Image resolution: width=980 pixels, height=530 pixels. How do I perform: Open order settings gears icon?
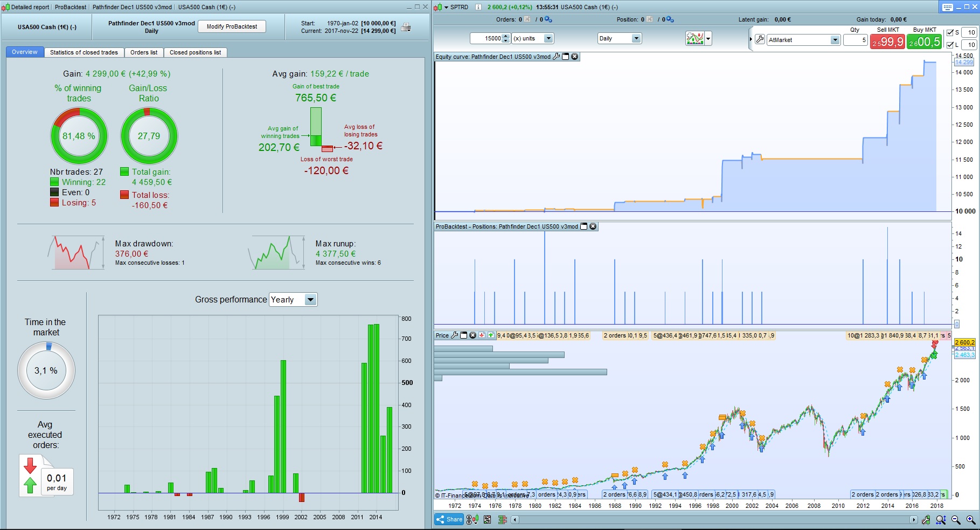click(x=548, y=19)
